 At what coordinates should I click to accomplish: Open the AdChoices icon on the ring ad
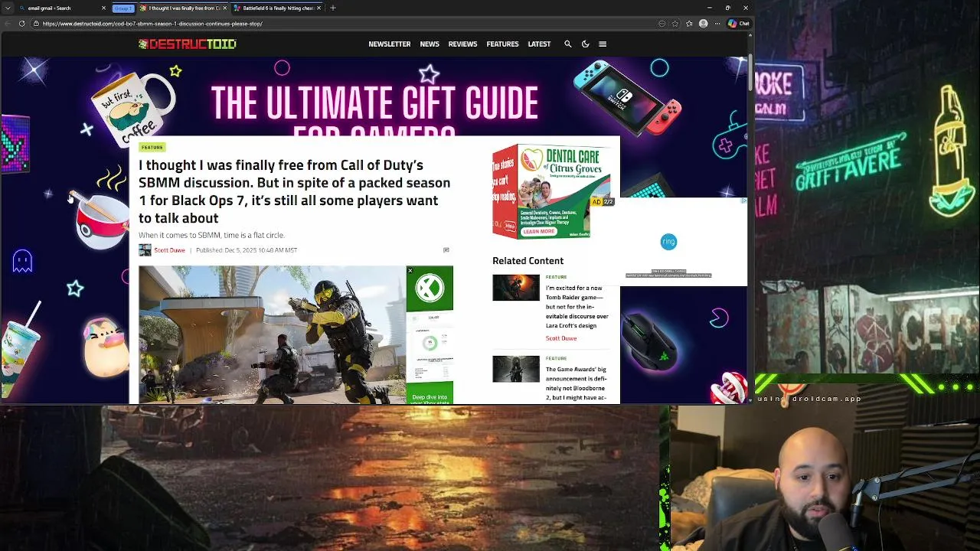(743, 201)
